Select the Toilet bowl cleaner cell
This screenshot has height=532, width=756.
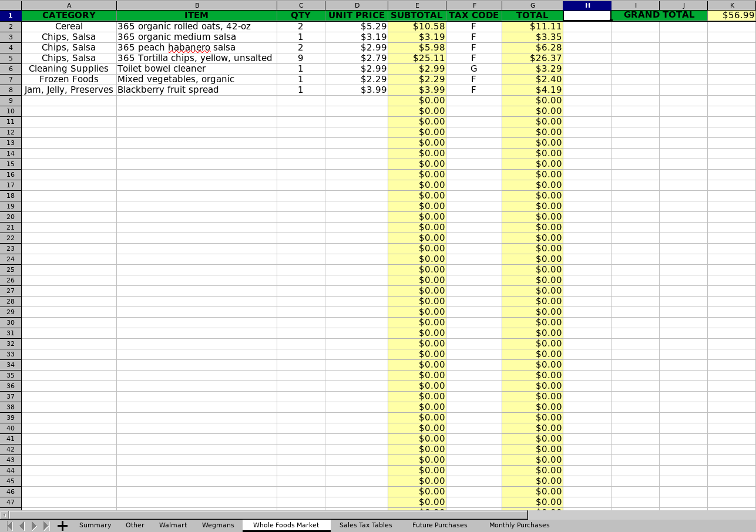197,69
